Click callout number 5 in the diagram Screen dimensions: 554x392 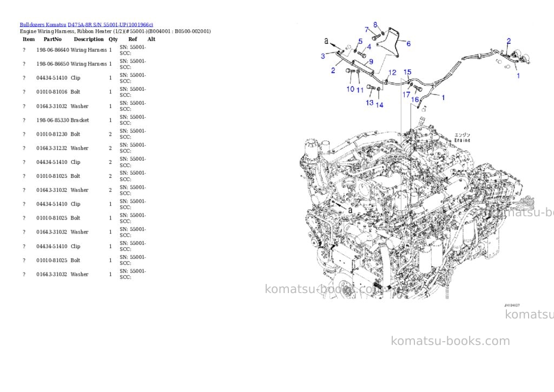pos(360,41)
